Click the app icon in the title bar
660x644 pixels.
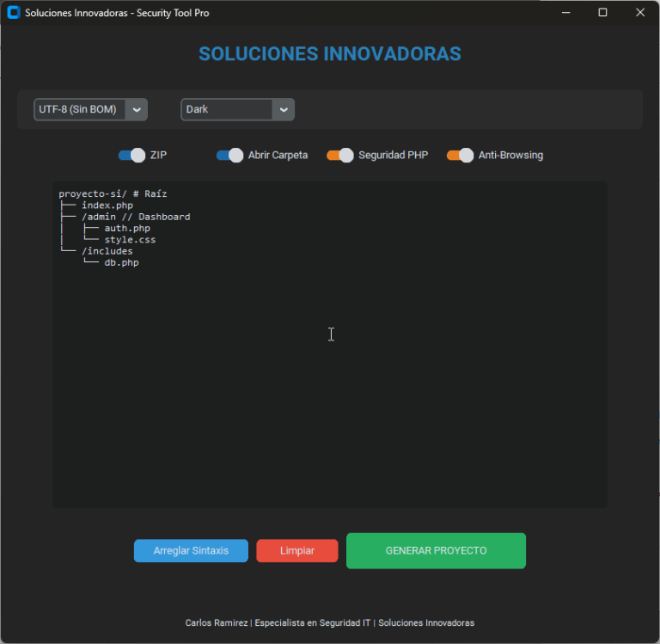pos(13,13)
